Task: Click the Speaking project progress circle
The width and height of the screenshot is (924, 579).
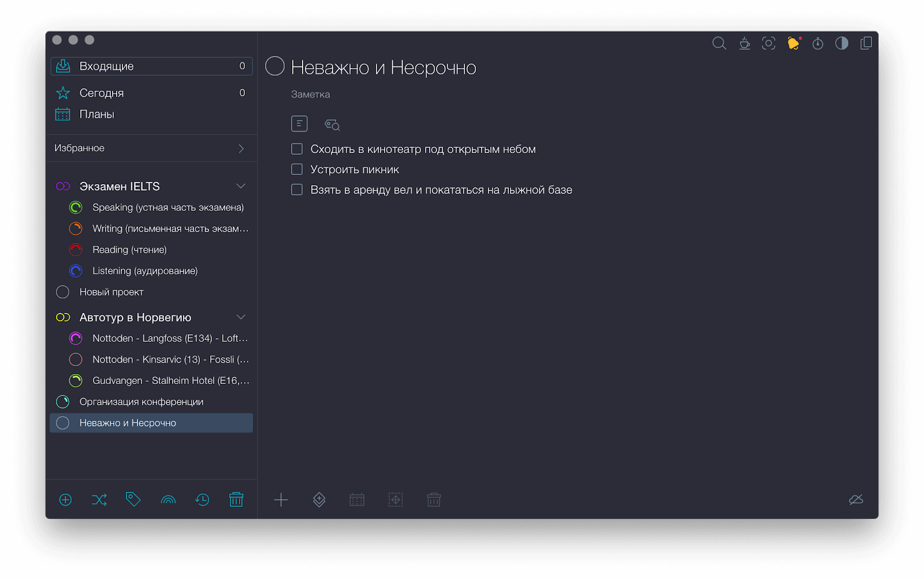Action: (76, 207)
